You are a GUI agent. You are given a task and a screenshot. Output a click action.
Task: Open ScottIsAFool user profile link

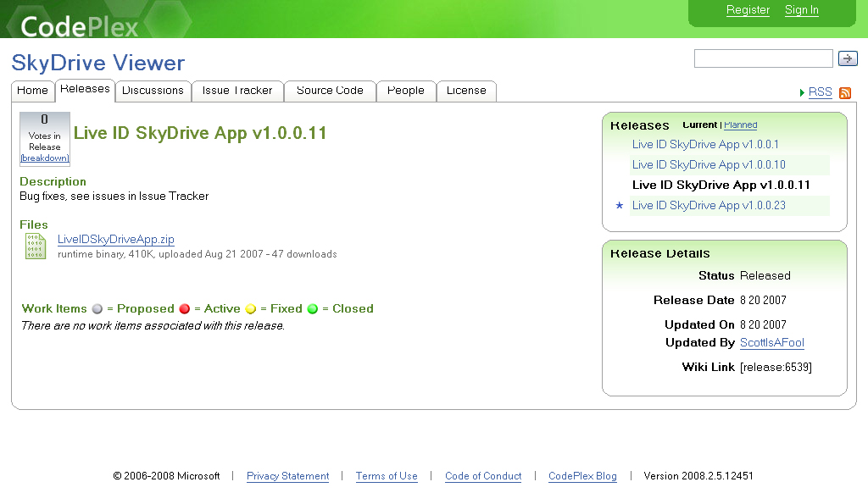771,343
